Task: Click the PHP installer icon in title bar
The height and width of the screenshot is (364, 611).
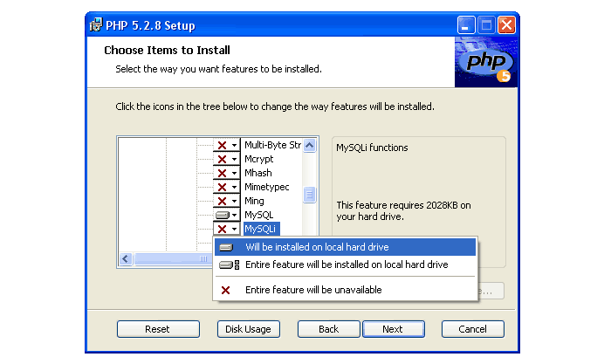Action: pyautogui.click(x=96, y=25)
